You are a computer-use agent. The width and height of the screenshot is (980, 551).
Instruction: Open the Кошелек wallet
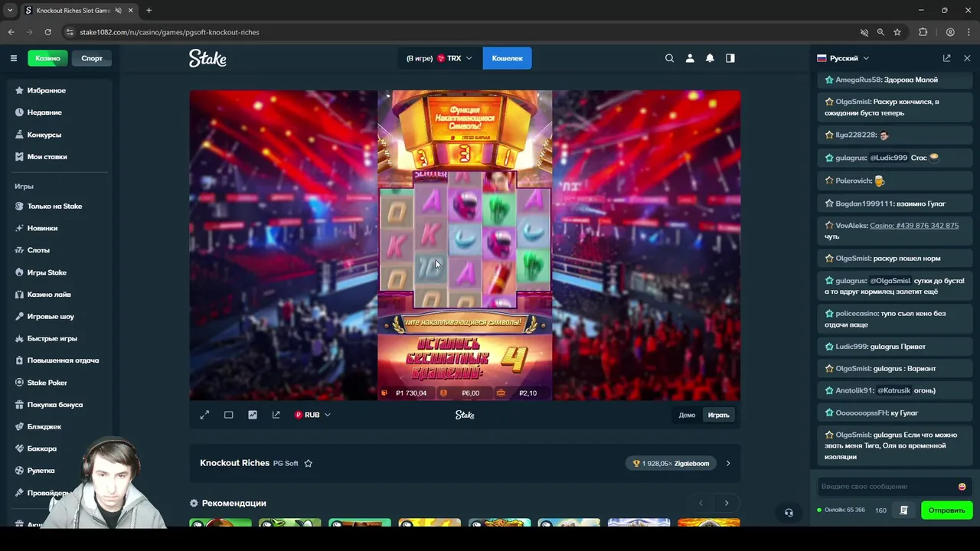click(507, 58)
